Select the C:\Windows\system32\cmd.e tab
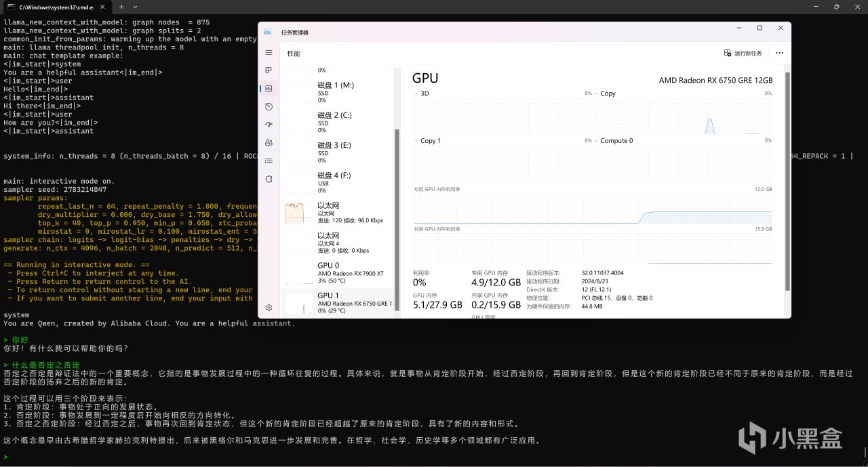 click(x=58, y=6)
